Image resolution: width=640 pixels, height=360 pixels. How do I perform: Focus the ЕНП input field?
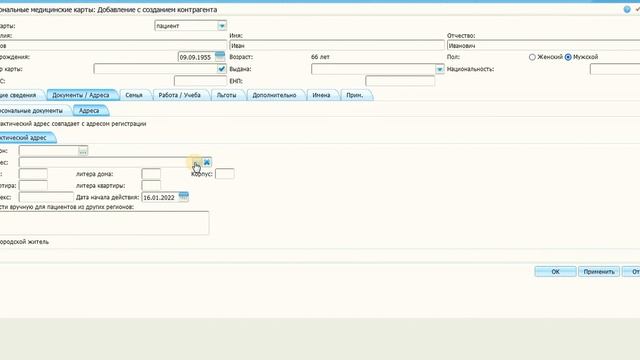click(x=400, y=81)
